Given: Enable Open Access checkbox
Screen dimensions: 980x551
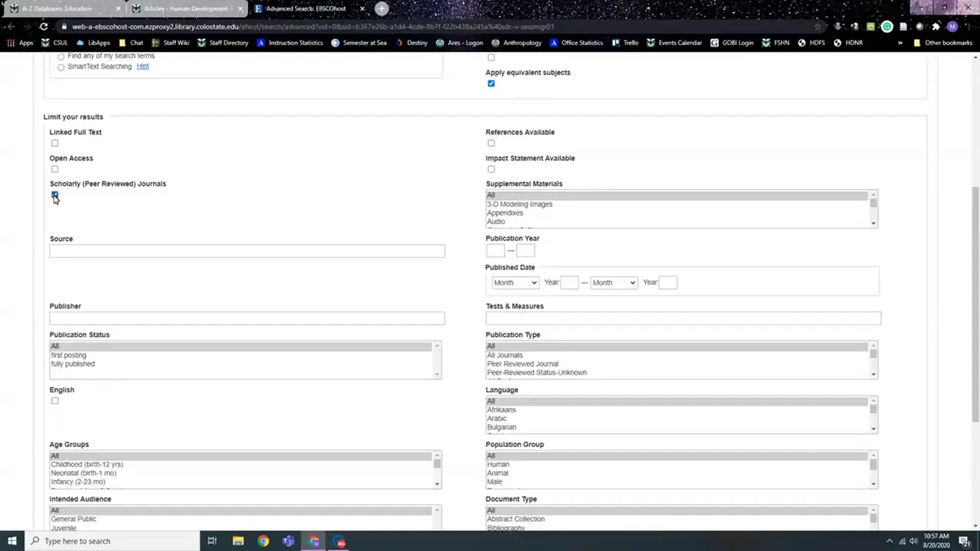Looking at the screenshot, I should click(x=54, y=169).
